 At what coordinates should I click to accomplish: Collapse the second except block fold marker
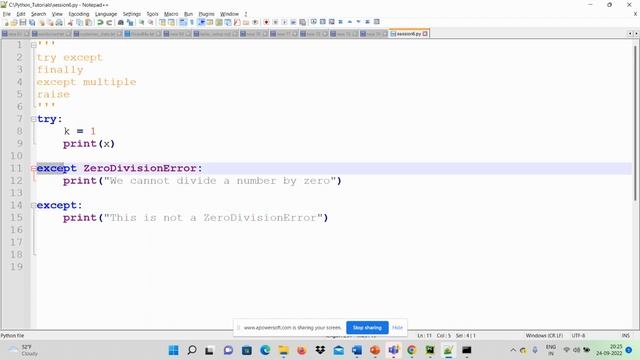pos(33,205)
